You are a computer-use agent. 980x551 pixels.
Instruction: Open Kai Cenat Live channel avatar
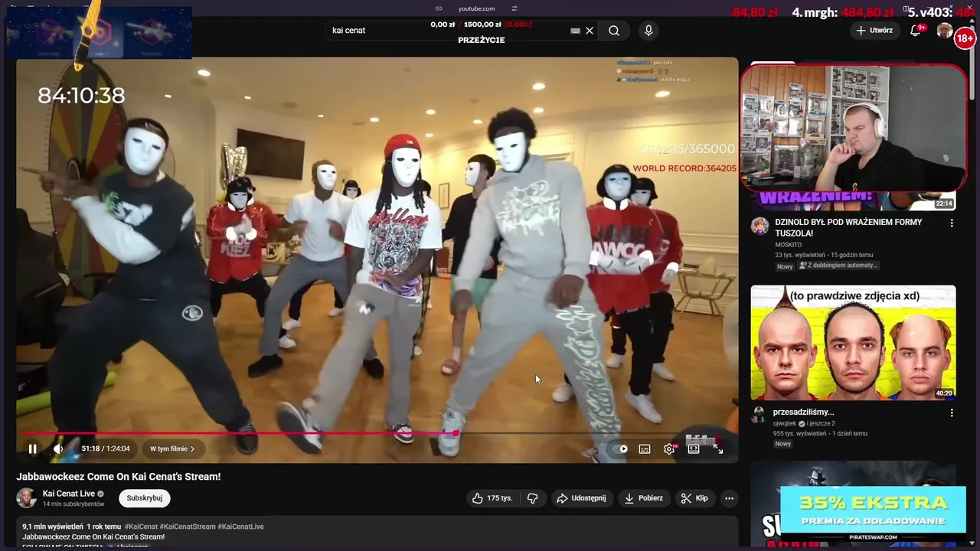click(x=26, y=498)
